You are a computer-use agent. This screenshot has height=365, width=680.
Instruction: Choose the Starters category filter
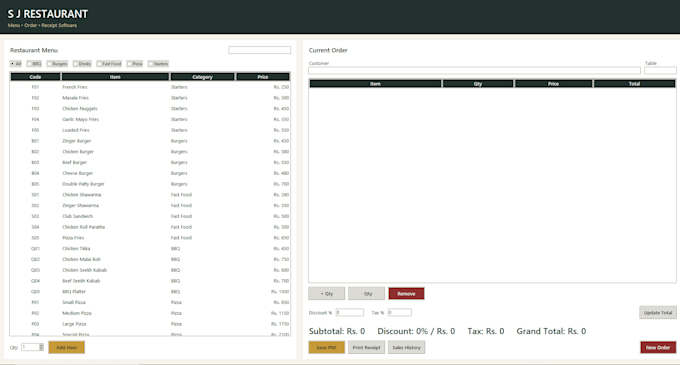click(158, 64)
